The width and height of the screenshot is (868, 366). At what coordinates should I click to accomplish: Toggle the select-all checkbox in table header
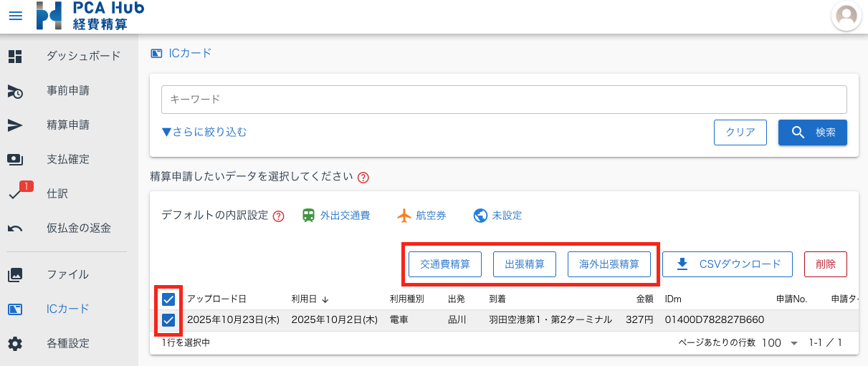tap(168, 299)
